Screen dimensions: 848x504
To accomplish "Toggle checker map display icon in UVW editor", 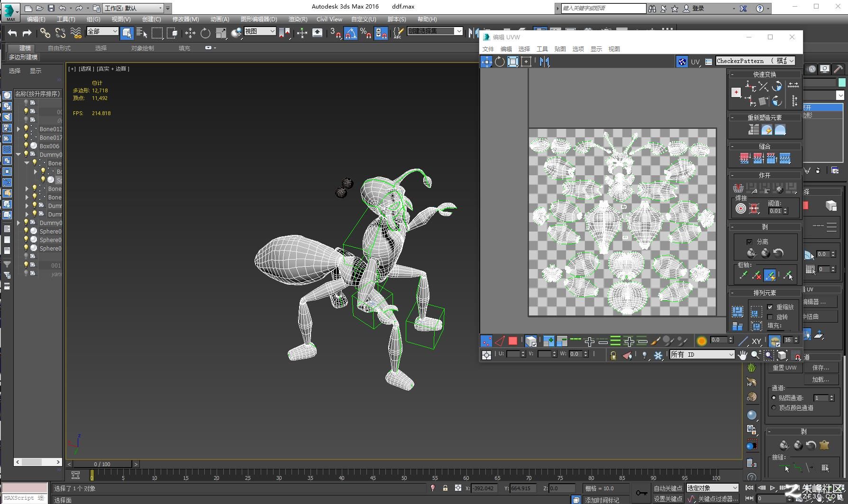I will (682, 62).
